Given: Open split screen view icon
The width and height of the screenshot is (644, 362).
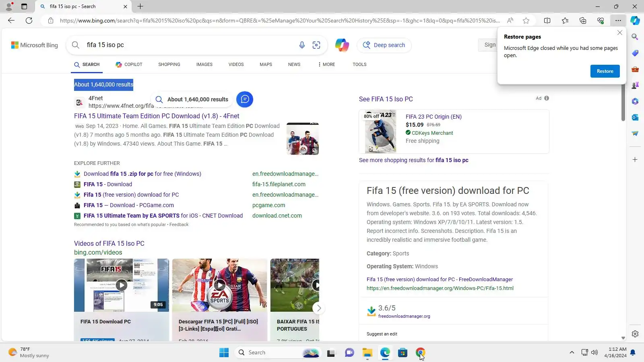Looking at the screenshot, I should pyautogui.click(x=547, y=21).
